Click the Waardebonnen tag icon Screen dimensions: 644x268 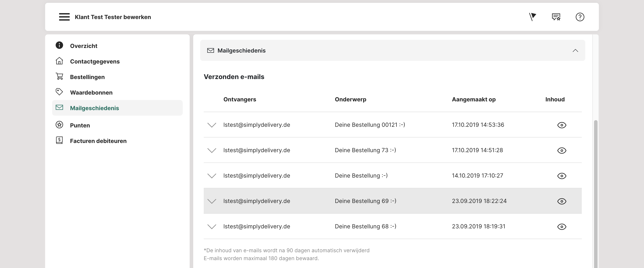click(59, 92)
